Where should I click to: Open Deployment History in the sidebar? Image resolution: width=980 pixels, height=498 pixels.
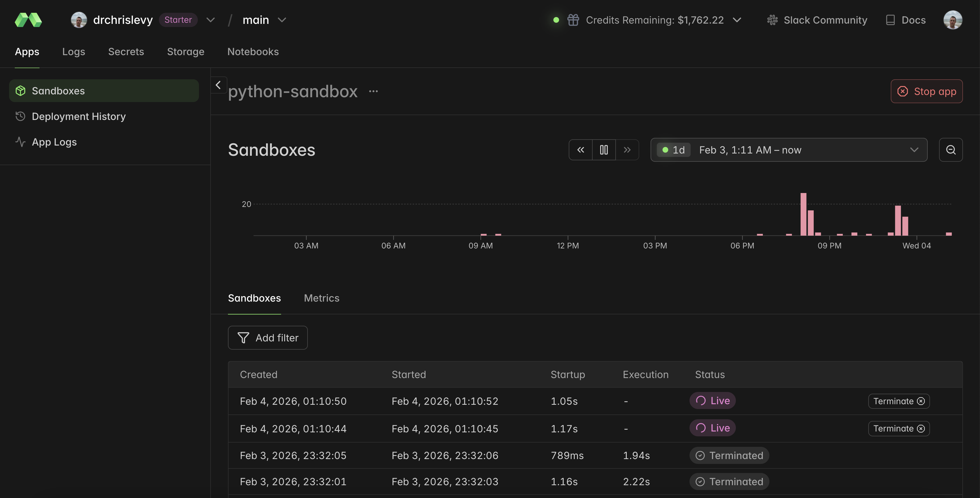click(78, 117)
